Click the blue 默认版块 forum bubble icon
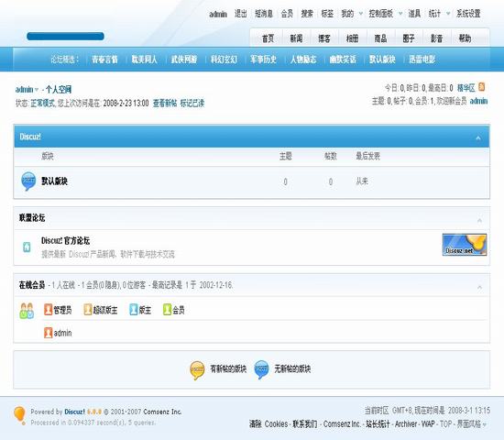The height and width of the screenshot is (440, 504). pos(28,181)
